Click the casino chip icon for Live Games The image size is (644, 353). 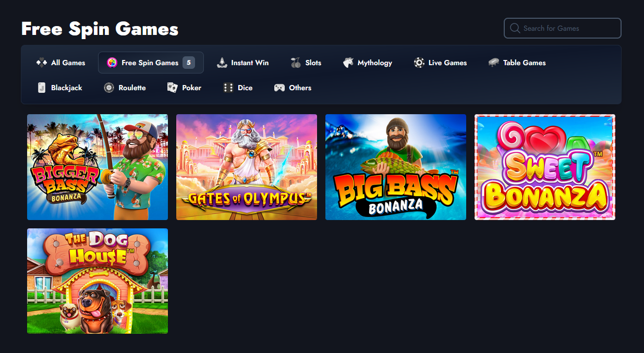(x=419, y=63)
